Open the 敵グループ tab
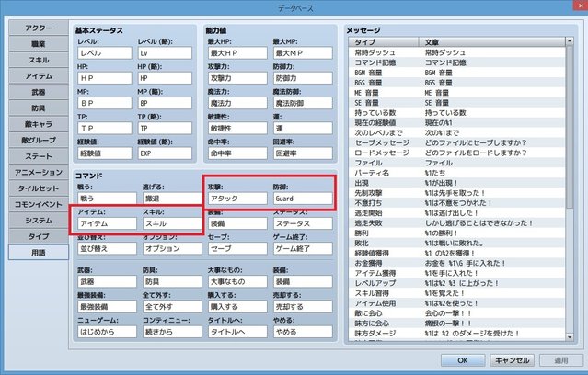The width and height of the screenshot is (588, 375). pyautogui.click(x=39, y=141)
